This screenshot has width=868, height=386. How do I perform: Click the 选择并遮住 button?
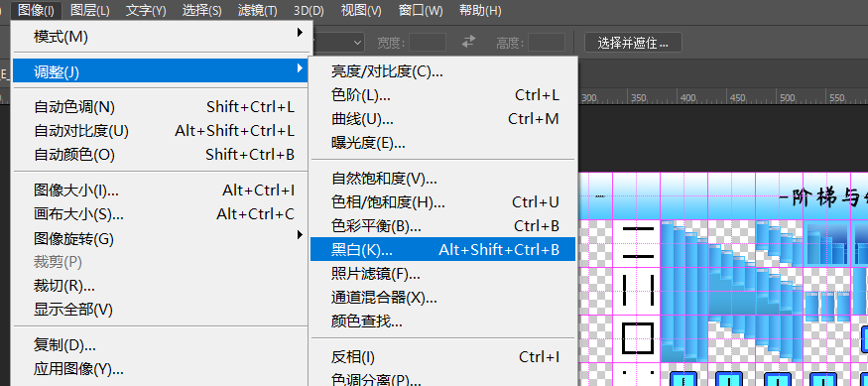pyautogui.click(x=633, y=43)
